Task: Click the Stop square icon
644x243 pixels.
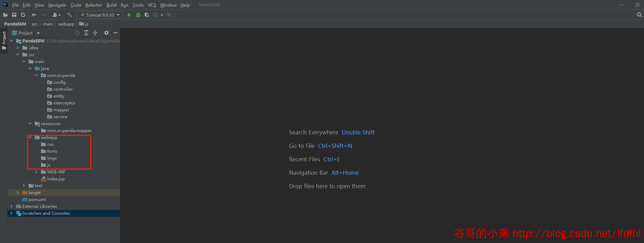Action: click(x=169, y=15)
